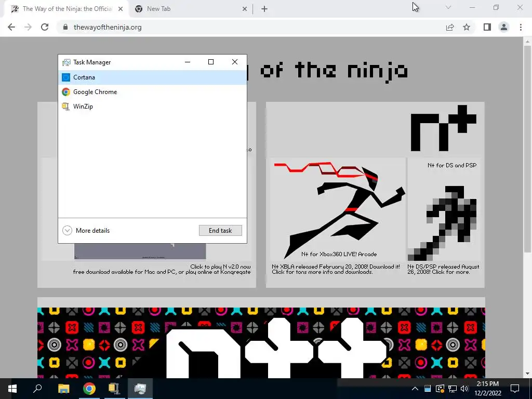The image size is (532, 399).
Task: Click scrollbar down arrow of webpage
Action: tap(527, 374)
